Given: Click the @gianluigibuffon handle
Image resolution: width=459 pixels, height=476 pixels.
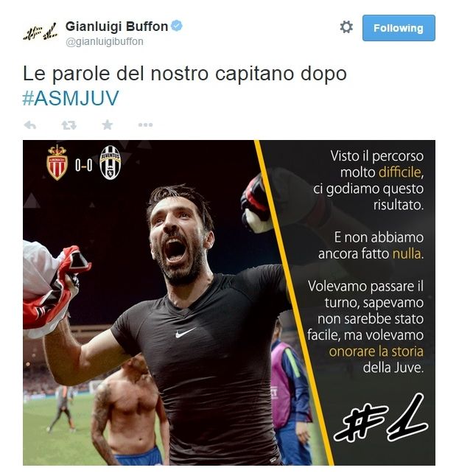Looking at the screenshot, I should (x=105, y=41).
